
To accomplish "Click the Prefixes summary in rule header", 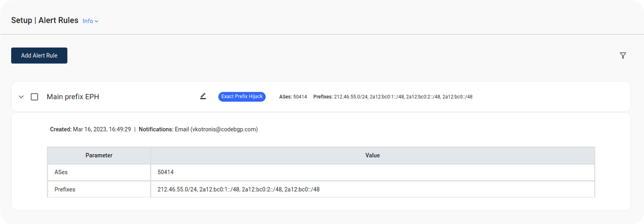I will click(x=393, y=97).
